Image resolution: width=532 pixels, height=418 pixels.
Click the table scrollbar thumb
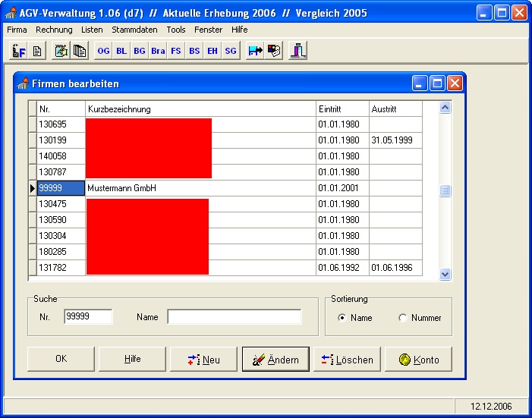click(445, 190)
